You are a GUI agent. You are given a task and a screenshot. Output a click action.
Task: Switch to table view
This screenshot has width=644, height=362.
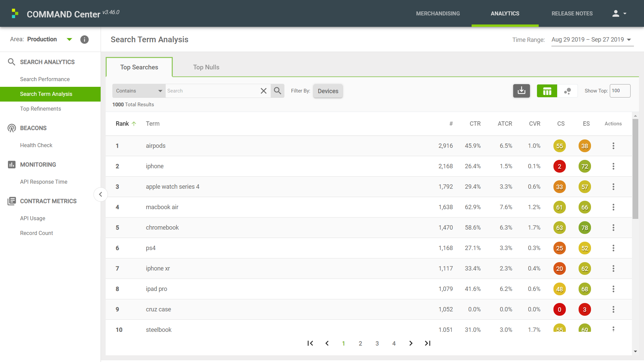pos(547,91)
